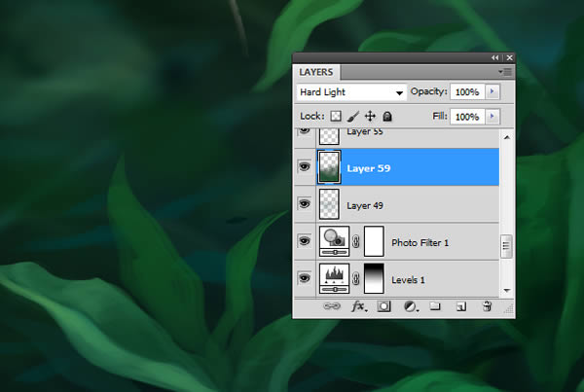584x392 pixels.
Task: Delete layer with trash icon
Action: pyautogui.click(x=487, y=306)
